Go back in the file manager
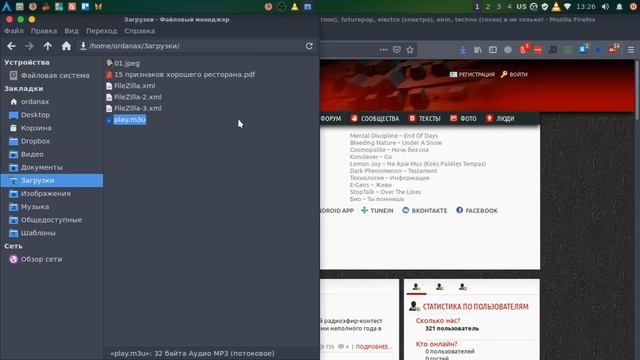 point(11,46)
